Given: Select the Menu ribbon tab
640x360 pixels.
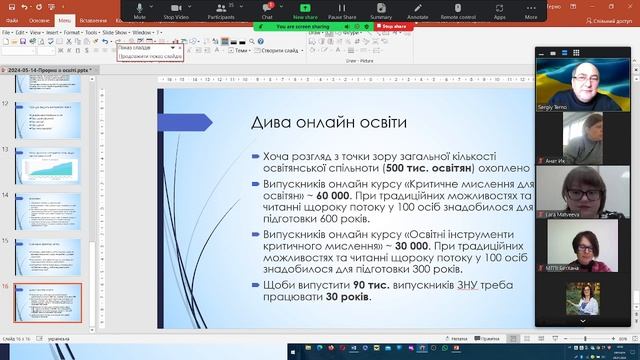Looking at the screenshot, I should pos(64,20).
